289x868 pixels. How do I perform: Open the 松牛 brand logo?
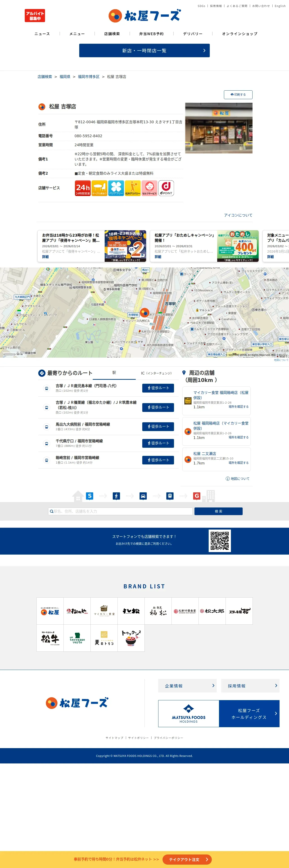(x=50, y=638)
